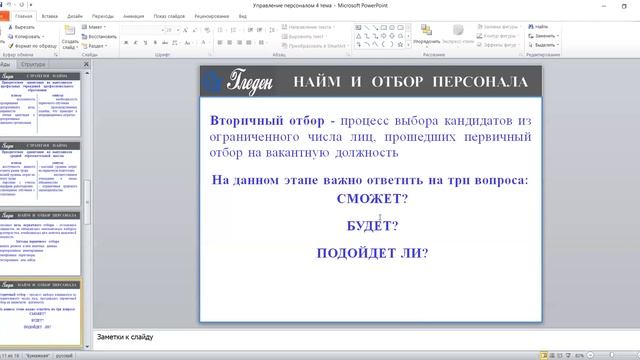Open the Раздел dropdown

pyautogui.click(x=95, y=46)
